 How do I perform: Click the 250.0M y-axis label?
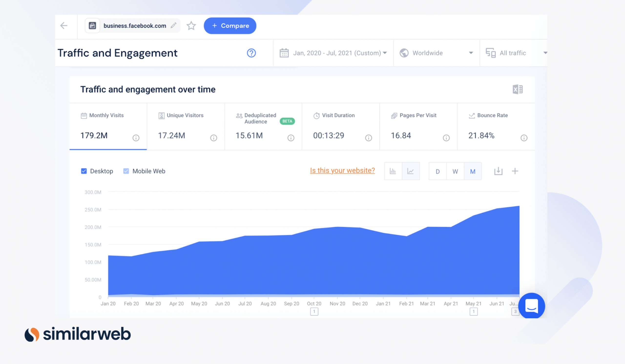[93, 210]
